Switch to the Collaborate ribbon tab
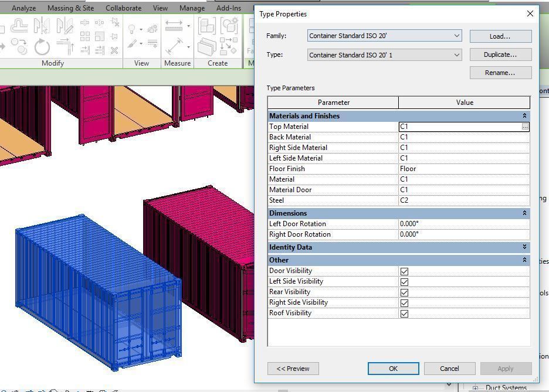This screenshot has width=549, height=392. [x=123, y=8]
